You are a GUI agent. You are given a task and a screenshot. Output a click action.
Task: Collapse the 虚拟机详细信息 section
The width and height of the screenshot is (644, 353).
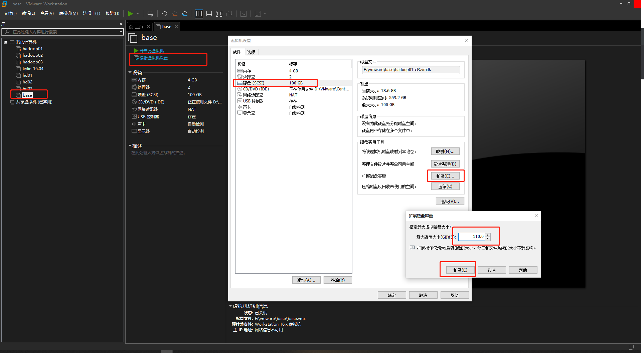[x=230, y=306]
